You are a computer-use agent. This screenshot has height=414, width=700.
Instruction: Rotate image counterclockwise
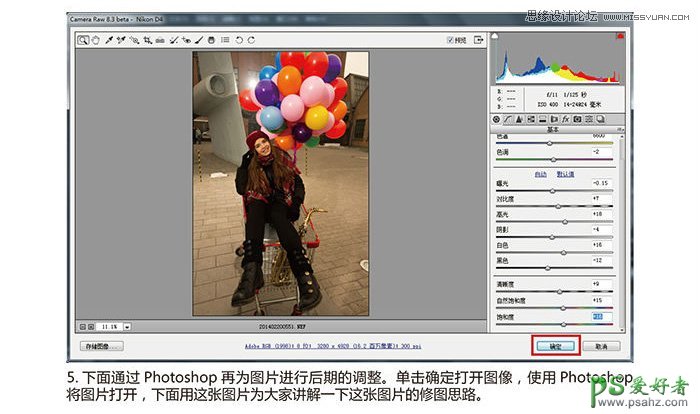[239, 41]
